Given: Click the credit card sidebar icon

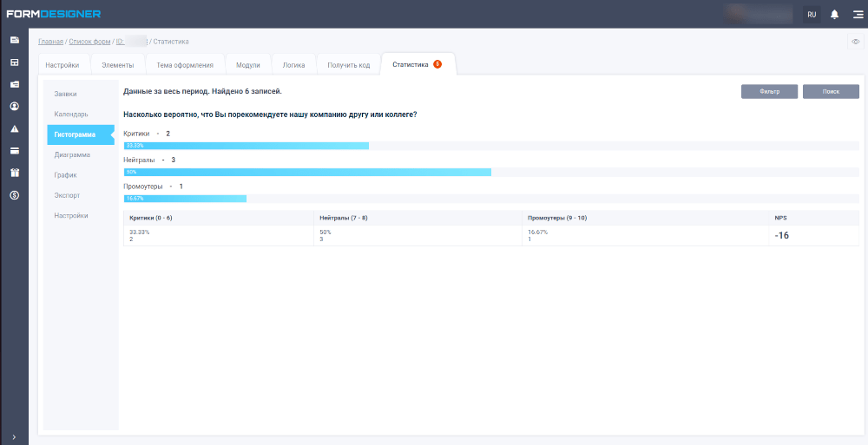Looking at the screenshot, I should click(14, 150).
